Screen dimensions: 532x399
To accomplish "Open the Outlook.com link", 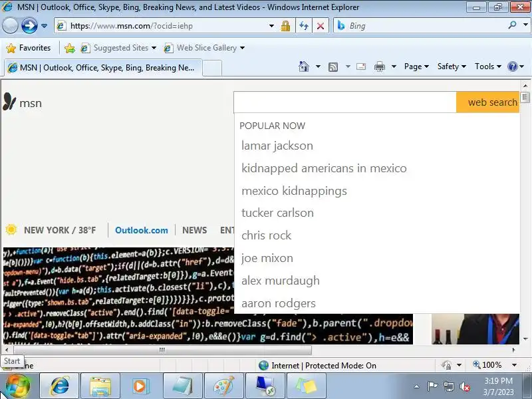I will [142, 230].
